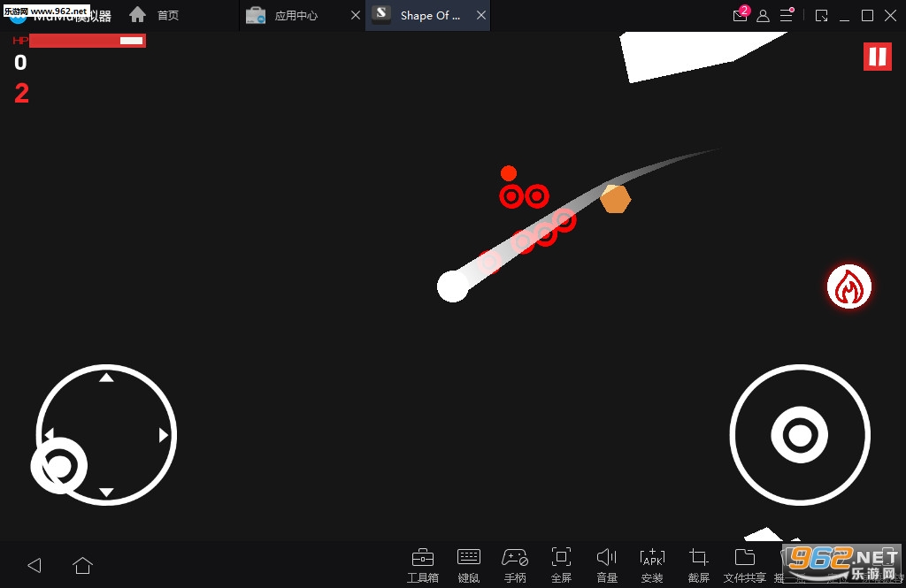This screenshot has height=588, width=906.
Task: Tap the movement joystick thumb knob
Action: 59,466
